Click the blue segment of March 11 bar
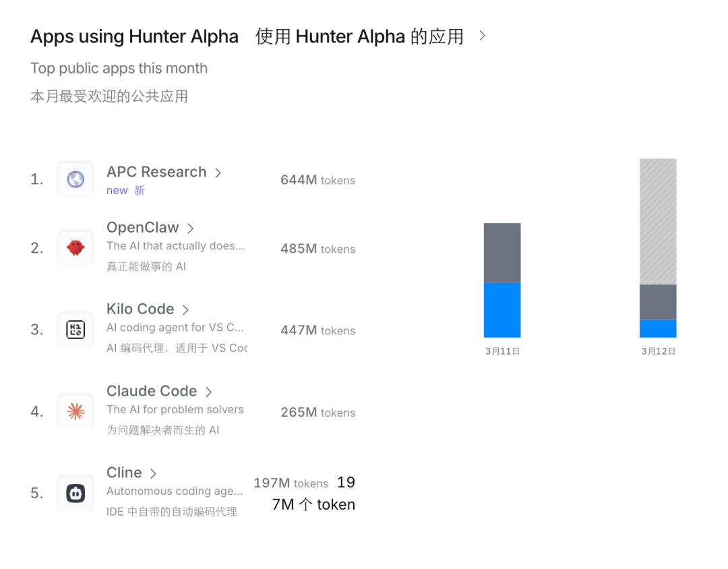This screenshot has width=728, height=569. point(502,310)
